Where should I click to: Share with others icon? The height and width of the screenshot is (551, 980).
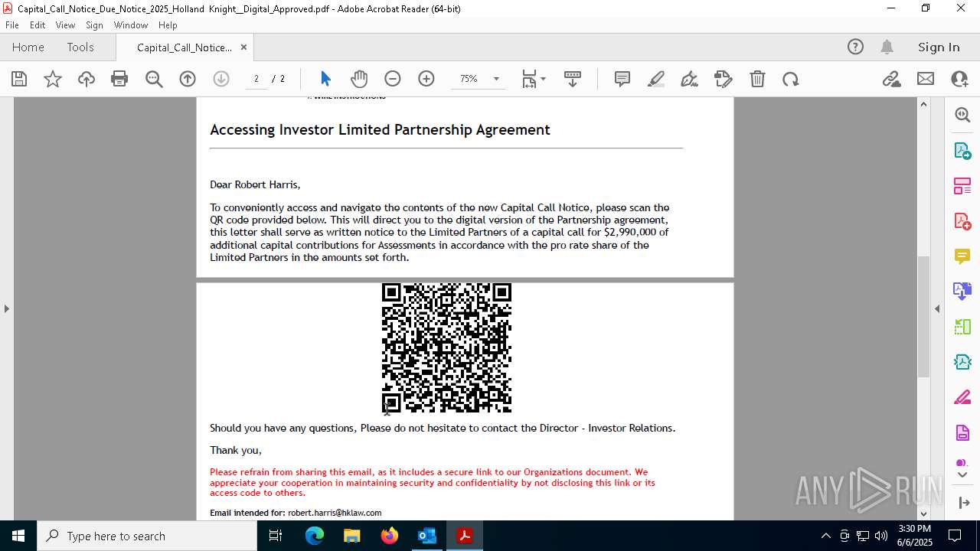point(959,79)
